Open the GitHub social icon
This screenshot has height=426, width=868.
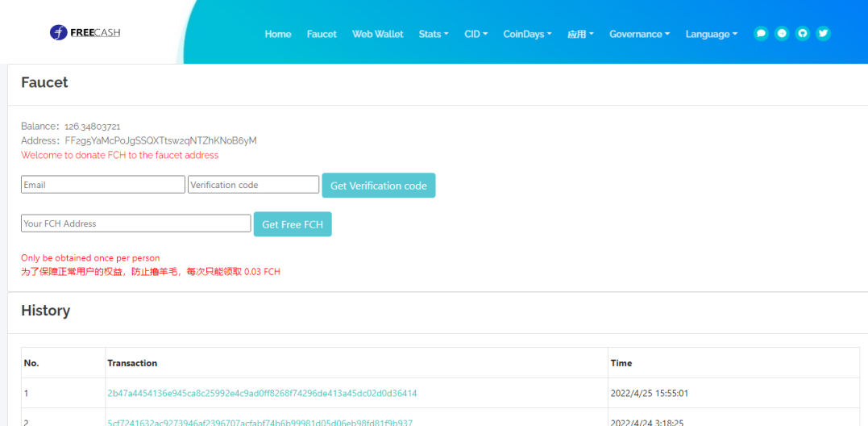(x=803, y=34)
